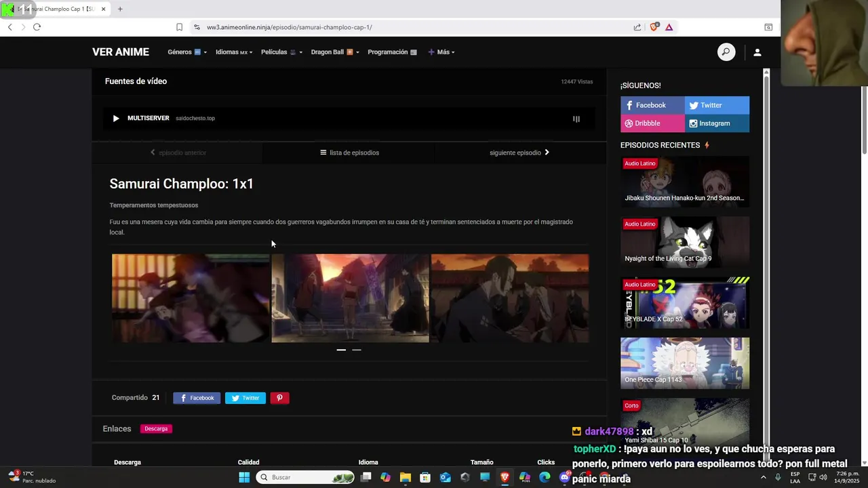The width and height of the screenshot is (868, 488).
Task: Click the browser page vertical scrollbar
Action: pos(864,121)
